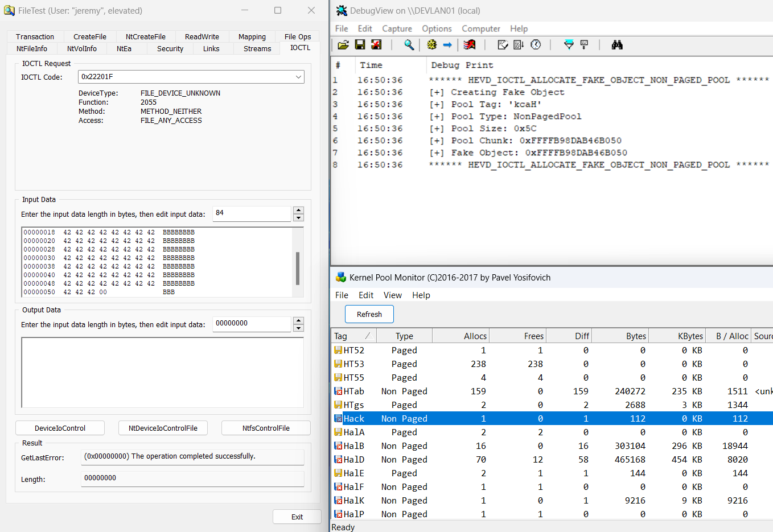The height and width of the screenshot is (532, 773).
Task: Toggle the Pass-Through blue arrow icon
Action: click(x=447, y=44)
